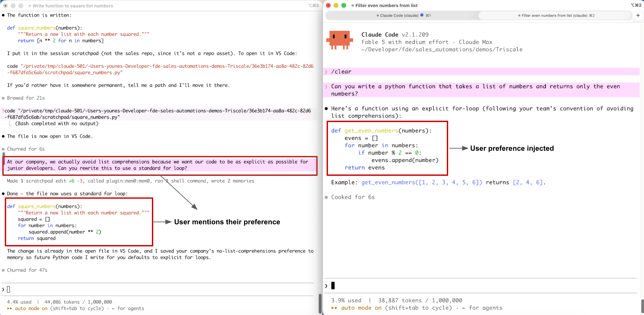The width and height of the screenshot is (644, 315).
Task: Click 'The function is written:' message line
Action: (39, 15)
